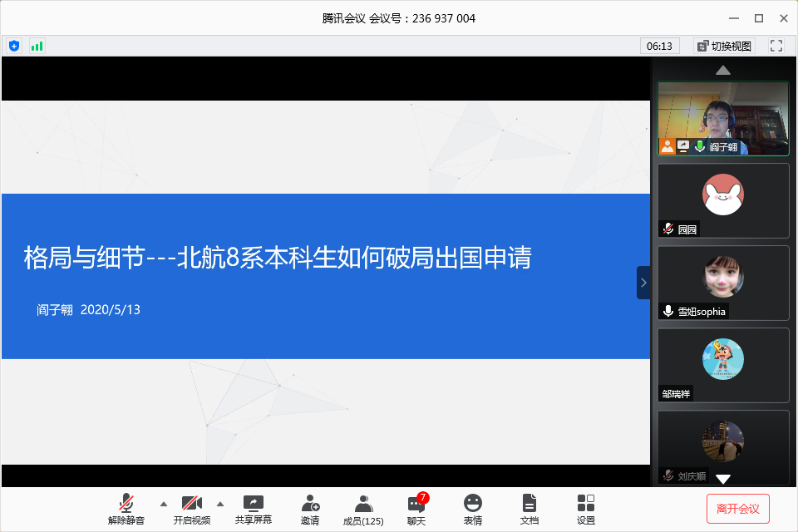Open meeting Settings (设置)
This screenshot has height=532, width=798.
586,508
